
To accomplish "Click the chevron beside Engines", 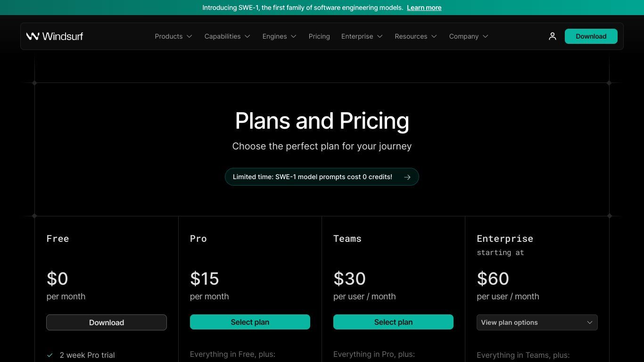I will 294,36.
